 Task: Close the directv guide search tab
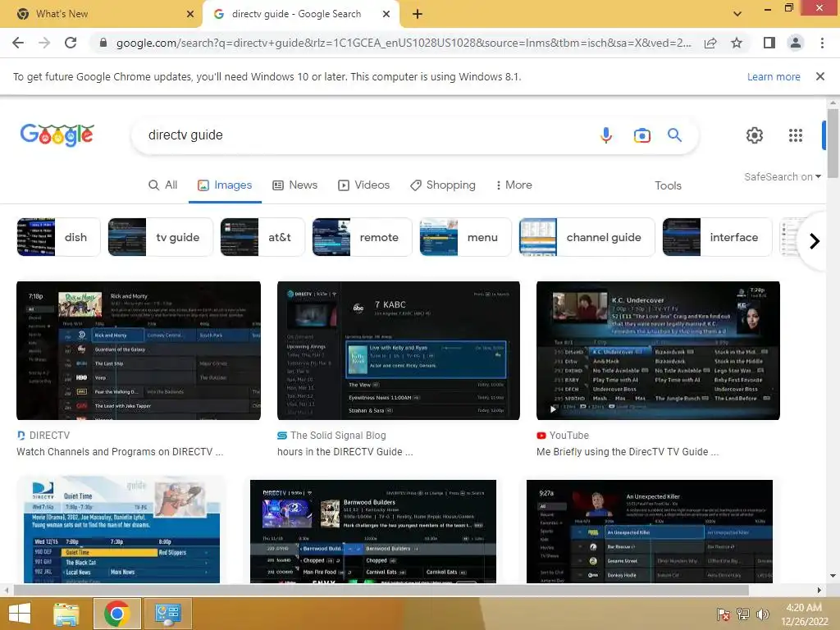tap(386, 14)
